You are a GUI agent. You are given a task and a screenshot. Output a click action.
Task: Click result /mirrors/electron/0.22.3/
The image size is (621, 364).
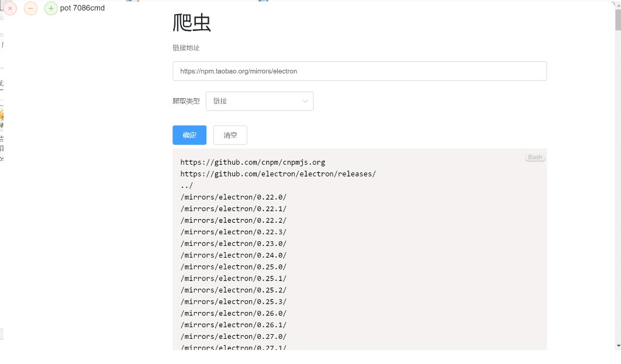tap(233, 232)
